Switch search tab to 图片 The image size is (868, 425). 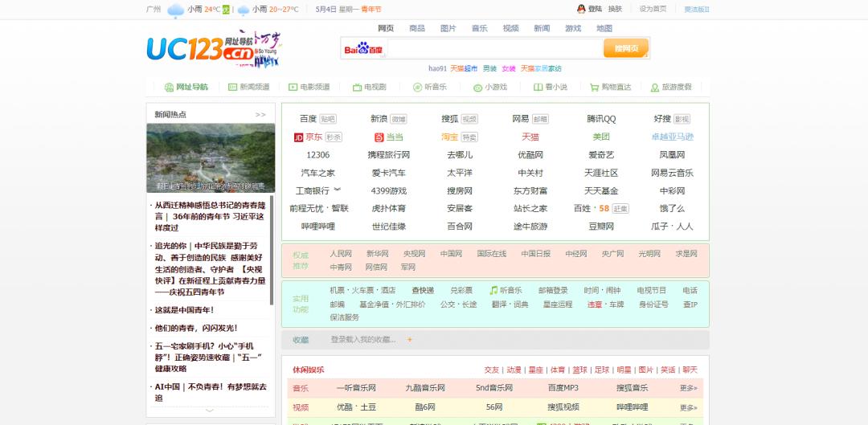point(448,28)
